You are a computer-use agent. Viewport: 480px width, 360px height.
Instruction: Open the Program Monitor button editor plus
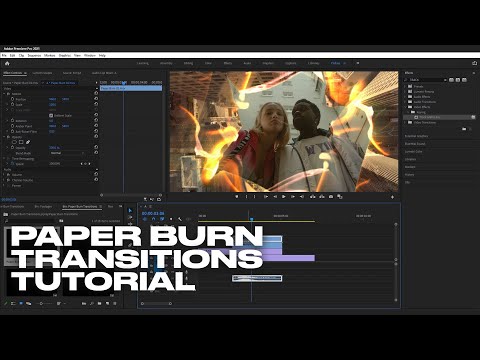(392, 197)
